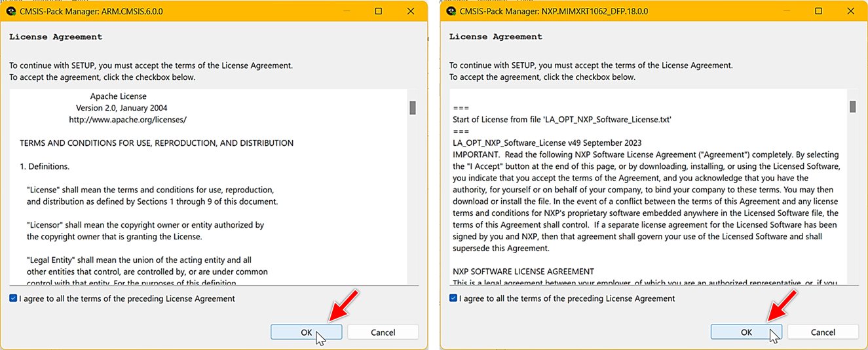The height and width of the screenshot is (350, 868).
Task: Cancel the NXP.MIMXRT1062_DFP license agreement
Action: 823,332
